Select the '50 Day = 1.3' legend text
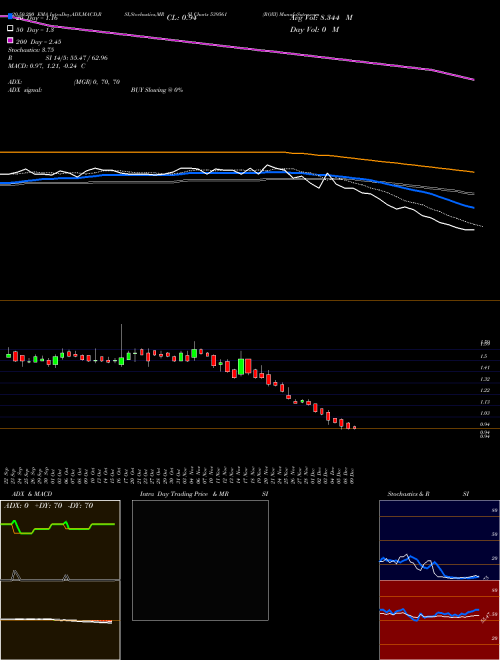Screen dimensions: 500x660 [x=35, y=30]
